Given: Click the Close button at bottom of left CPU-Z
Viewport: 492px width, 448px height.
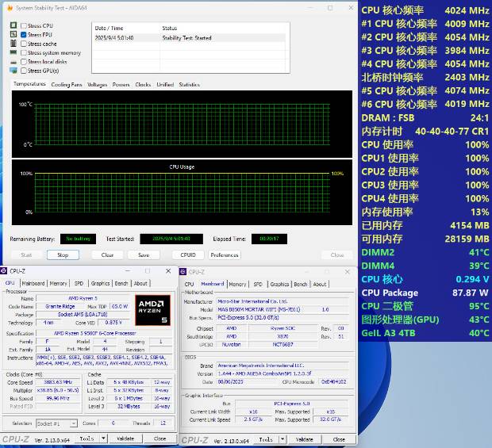Looking at the screenshot, I should 160,438.
